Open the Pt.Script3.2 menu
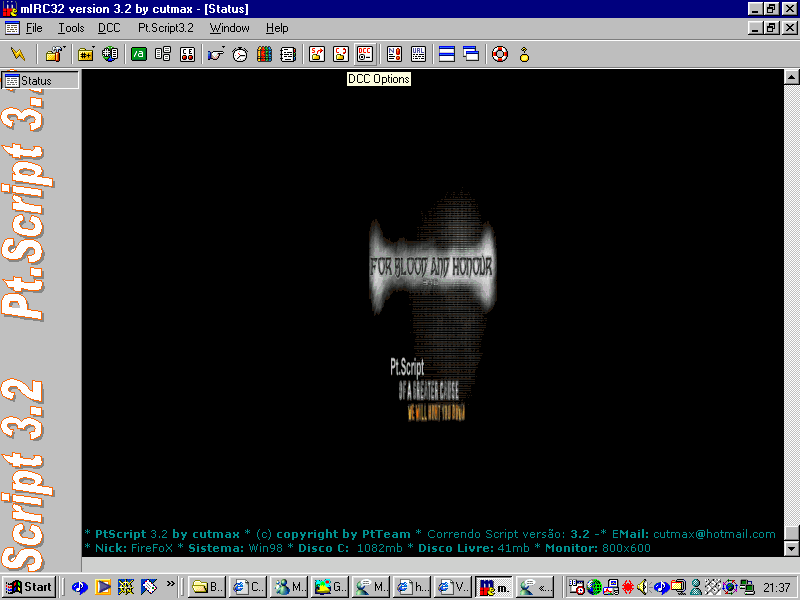This screenshot has width=800, height=600. (166, 28)
